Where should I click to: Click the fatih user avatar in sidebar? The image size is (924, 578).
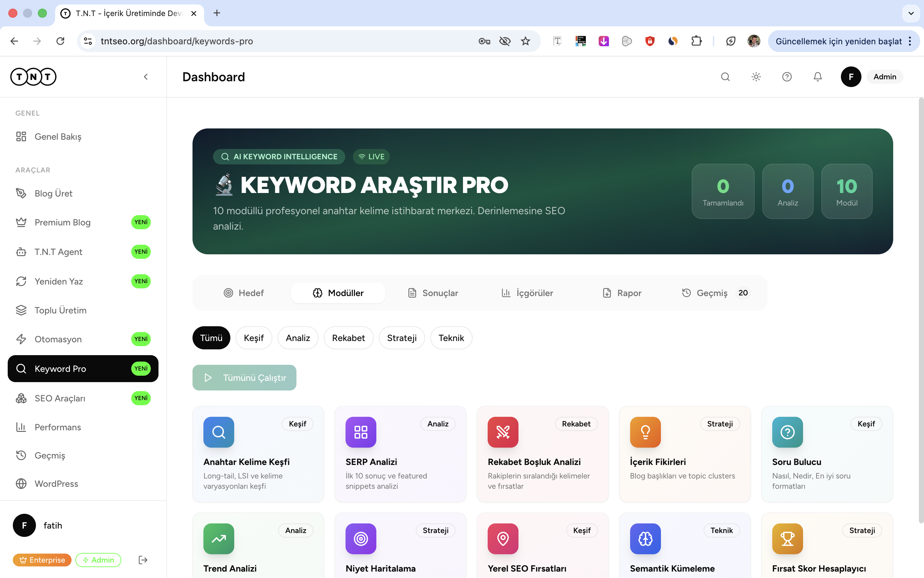click(x=24, y=525)
